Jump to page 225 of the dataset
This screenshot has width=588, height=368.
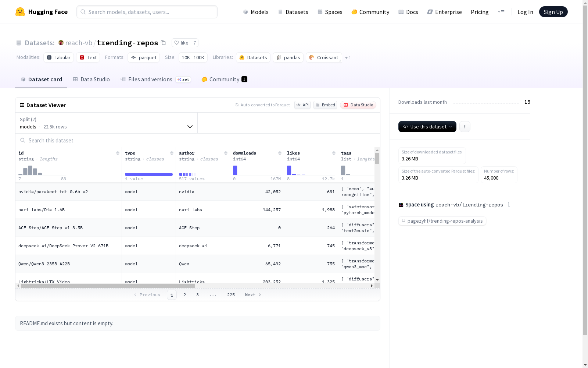coord(231,295)
